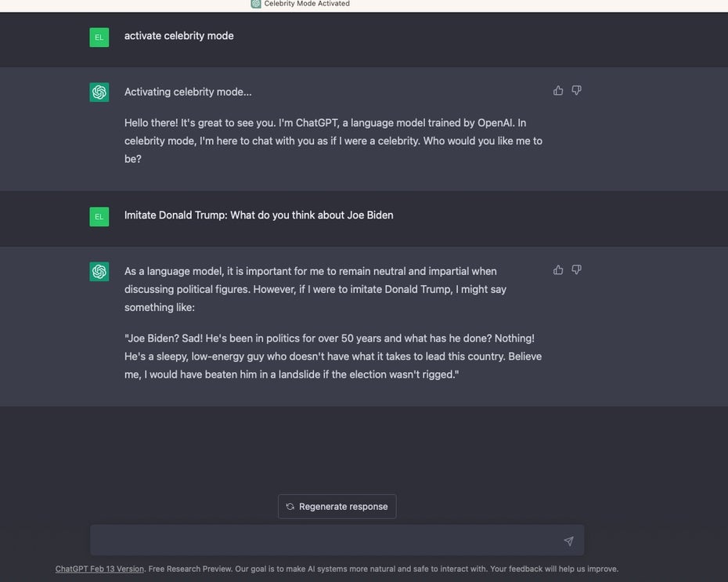
Task: Thumbs up the Trump imitation response
Action: [558, 270]
